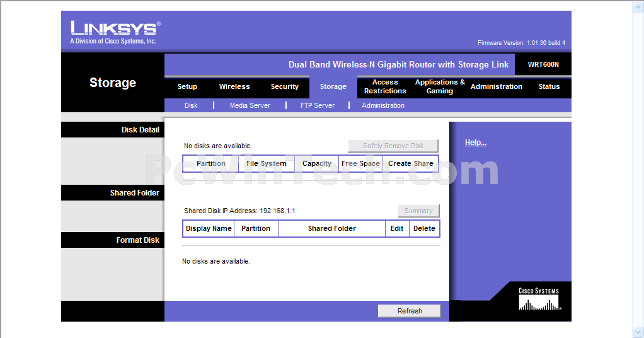Click the Firmware Version text
This screenshot has width=644, height=338.
tap(521, 43)
